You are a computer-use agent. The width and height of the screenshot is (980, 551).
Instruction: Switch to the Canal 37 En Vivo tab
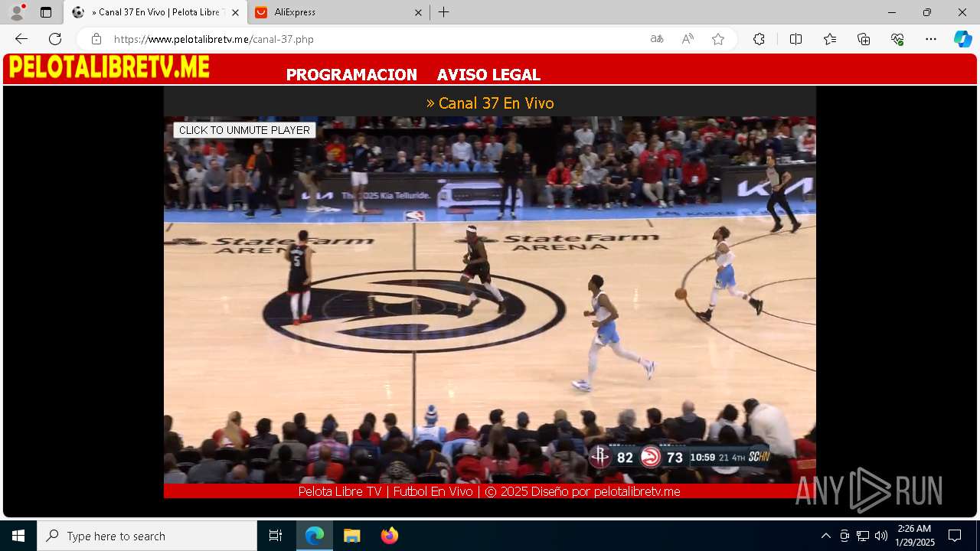[x=155, y=12]
